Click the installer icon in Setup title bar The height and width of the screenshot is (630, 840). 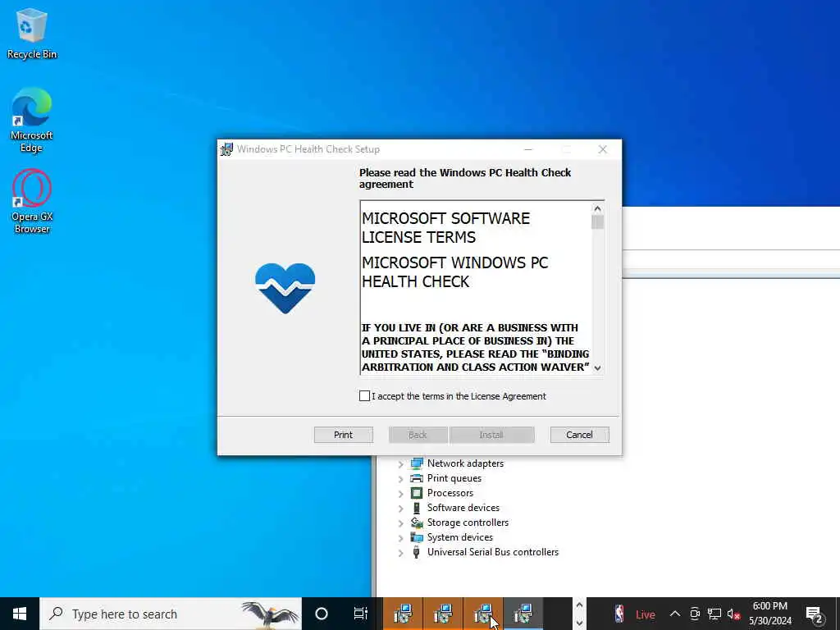click(226, 149)
